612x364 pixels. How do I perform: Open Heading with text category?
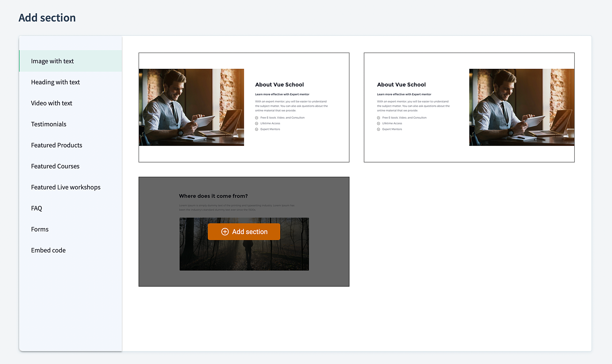pos(55,82)
